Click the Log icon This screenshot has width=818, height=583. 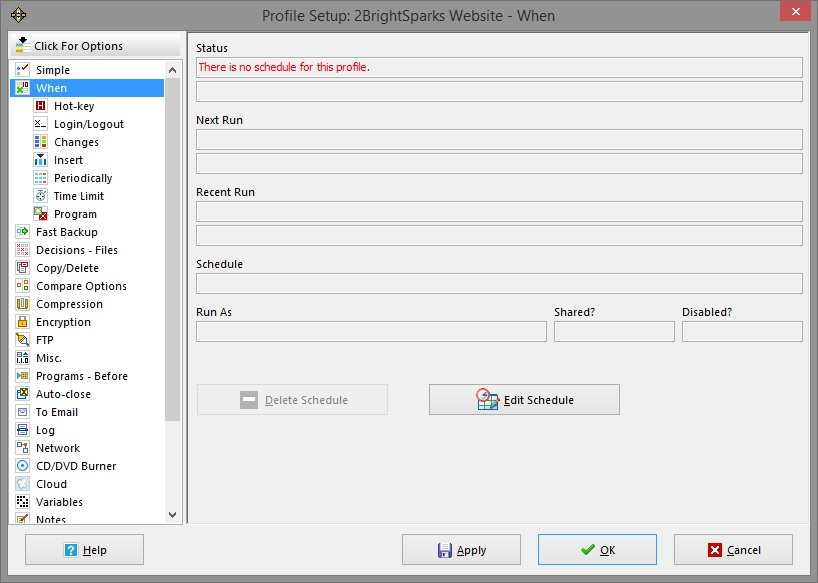tap(22, 430)
